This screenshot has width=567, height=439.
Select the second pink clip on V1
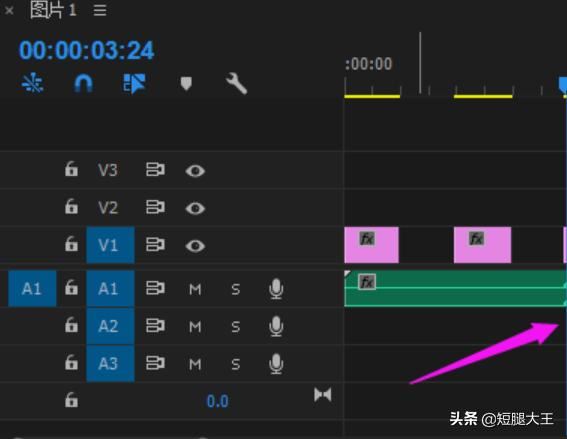point(482,245)
